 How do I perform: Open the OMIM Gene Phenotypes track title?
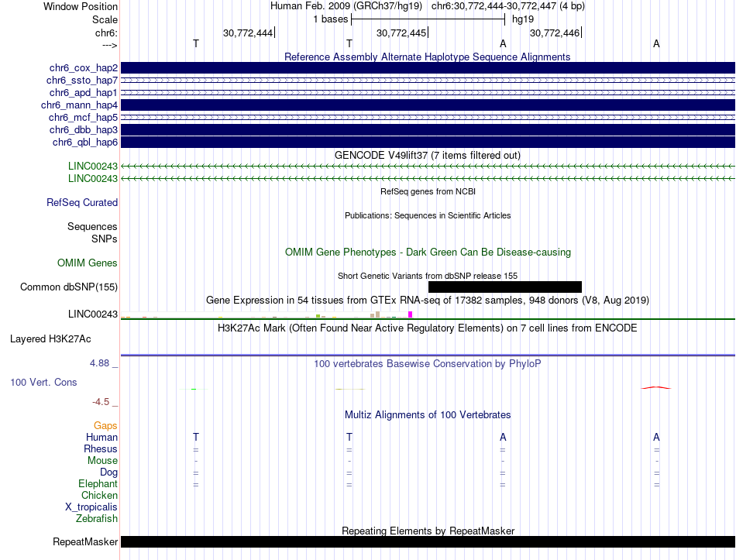[x=428, y=252]
